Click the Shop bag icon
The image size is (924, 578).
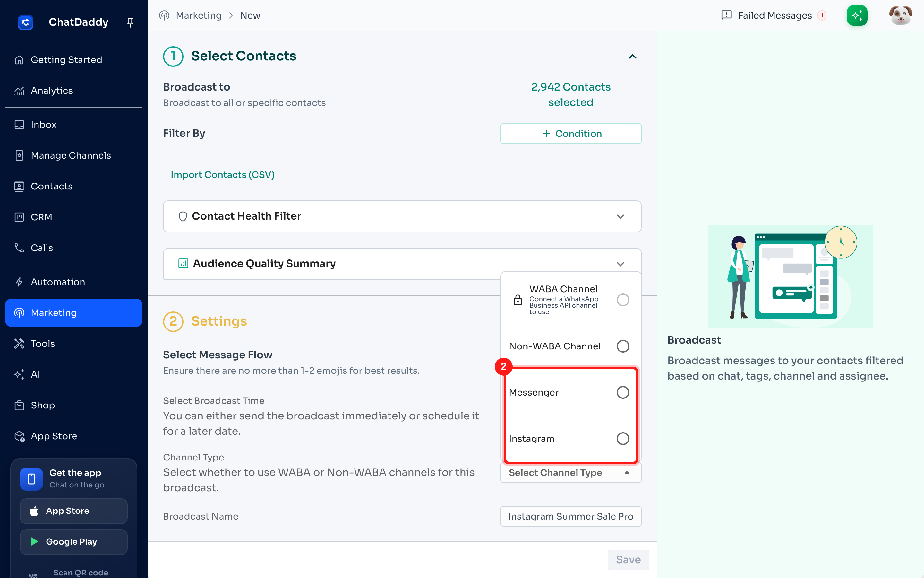point(19,405)
